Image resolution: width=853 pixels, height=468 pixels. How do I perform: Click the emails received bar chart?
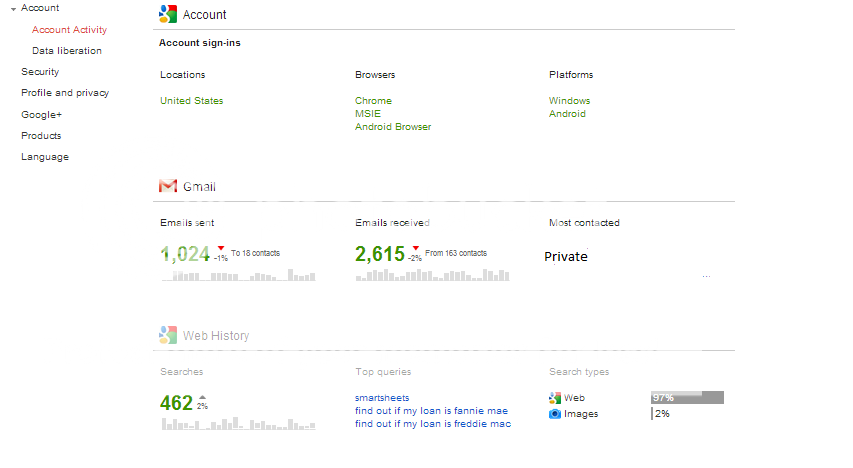point(432,275)
